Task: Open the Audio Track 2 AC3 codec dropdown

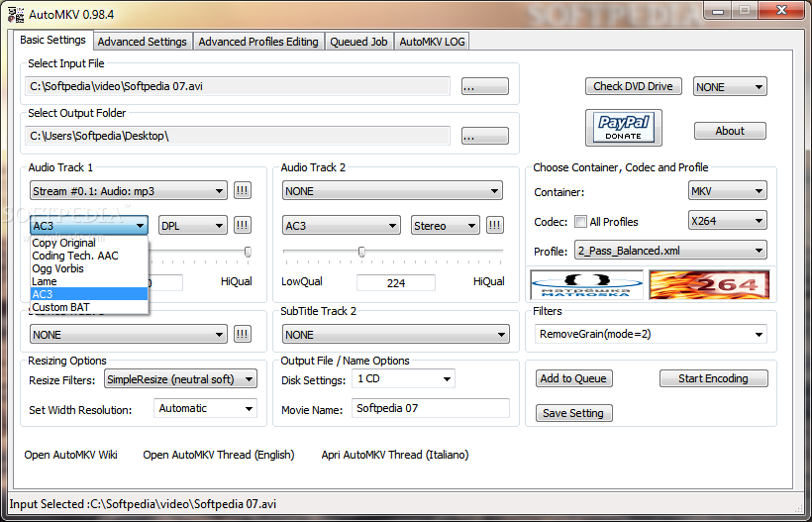Action: 342,226
